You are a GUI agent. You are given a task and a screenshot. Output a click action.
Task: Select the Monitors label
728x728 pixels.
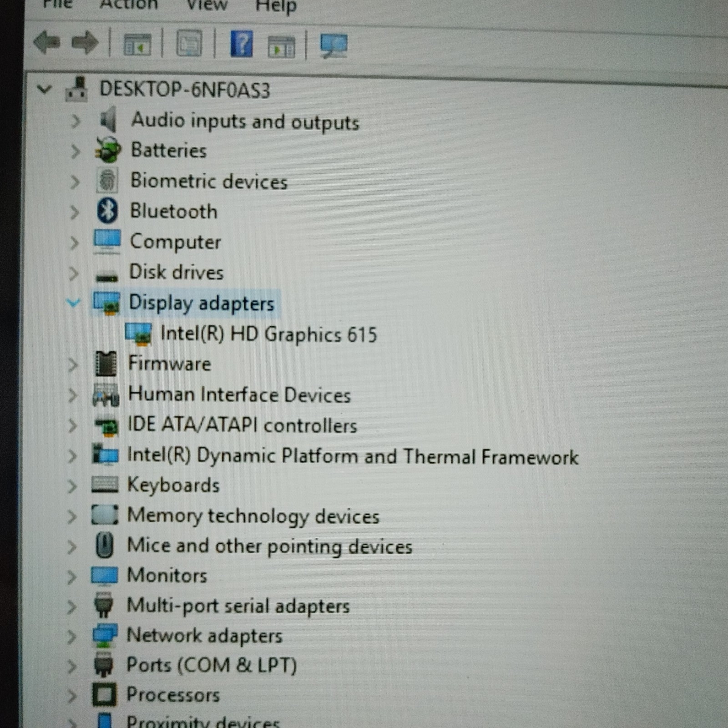coord(167,576)
